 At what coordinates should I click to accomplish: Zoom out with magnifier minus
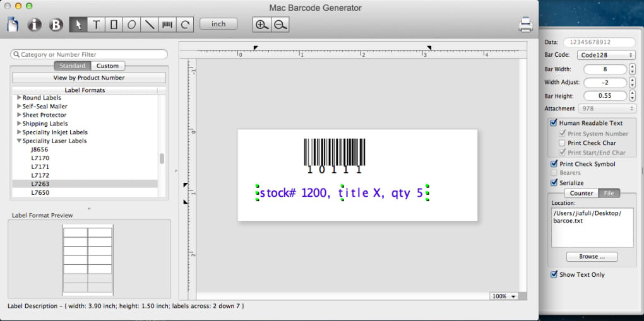pyautogui.click(x=280, y=25)
